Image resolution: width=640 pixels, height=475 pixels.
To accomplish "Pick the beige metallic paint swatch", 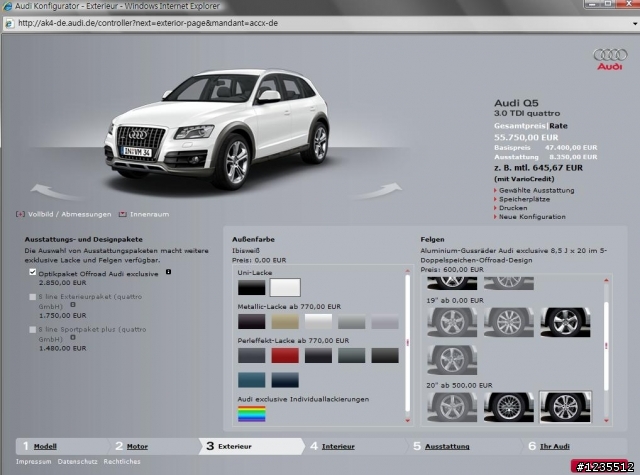I will point(285,322).
